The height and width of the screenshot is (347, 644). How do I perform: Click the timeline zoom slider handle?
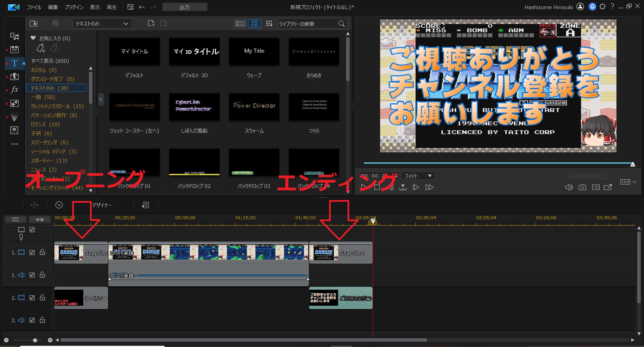click(x=35, y=340)
